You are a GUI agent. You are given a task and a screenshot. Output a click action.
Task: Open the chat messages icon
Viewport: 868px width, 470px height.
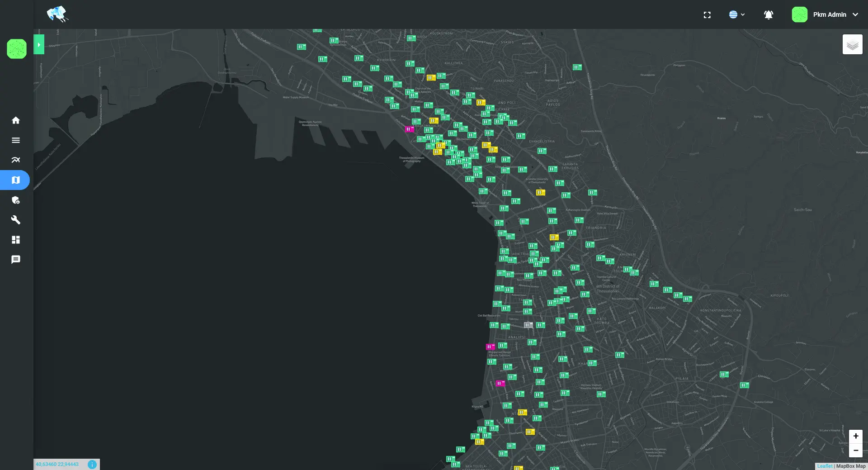click(x=16, y=260)
